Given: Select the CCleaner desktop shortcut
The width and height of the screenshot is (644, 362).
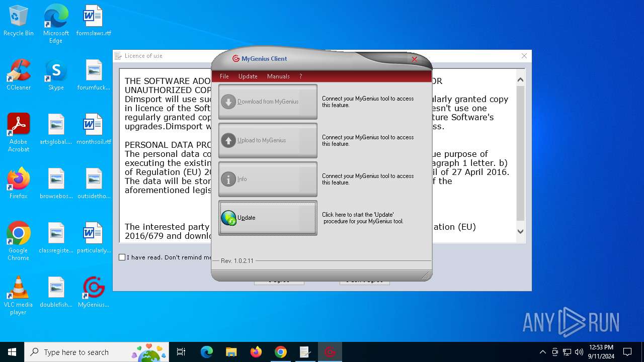Looking at the screenshot, I should pyautogui.click(x=19, y=75).
